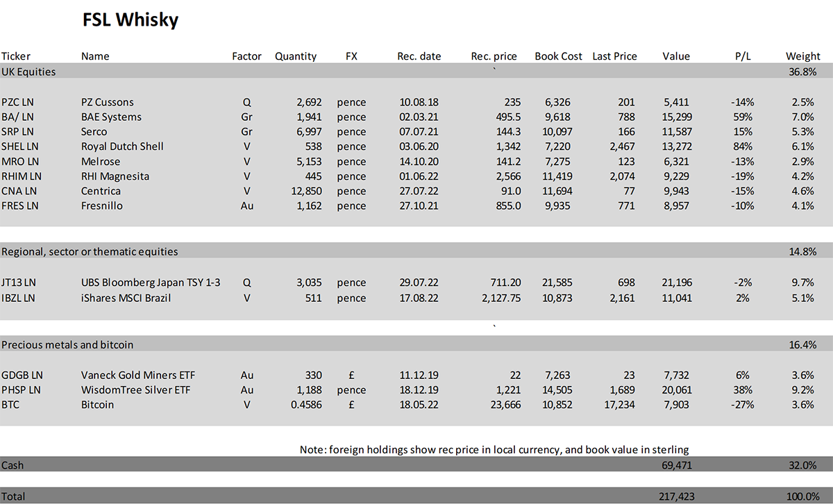Image resolution: width=833 pixels, height=504 pixels.
Task: Select the Name column header
Action: 95,56
